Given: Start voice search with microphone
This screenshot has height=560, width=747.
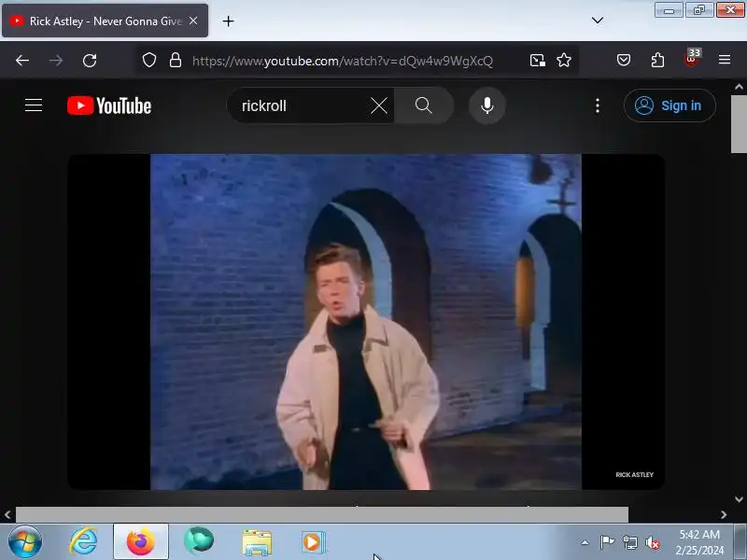Looking at the screenshot, I should tap(486, 105).
